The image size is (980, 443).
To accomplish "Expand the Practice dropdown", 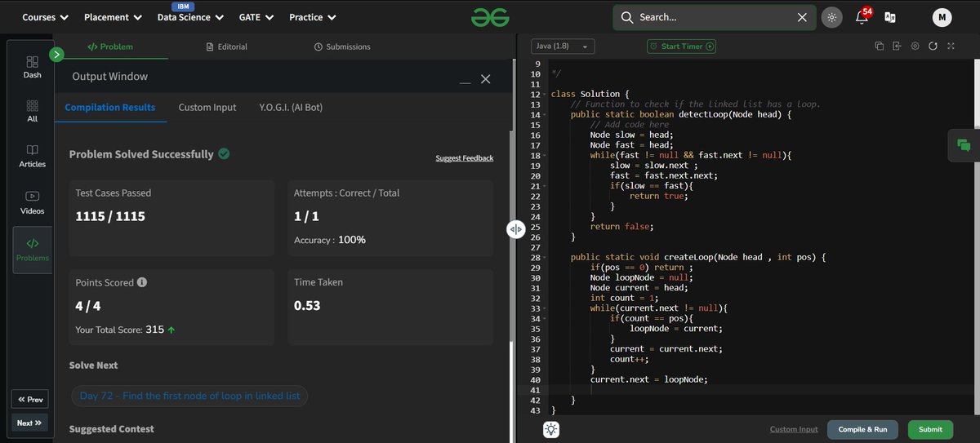I will tap(312, 17).
